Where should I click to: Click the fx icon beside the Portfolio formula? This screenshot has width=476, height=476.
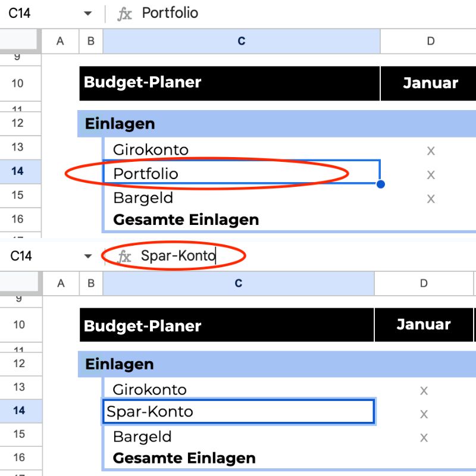124,14
